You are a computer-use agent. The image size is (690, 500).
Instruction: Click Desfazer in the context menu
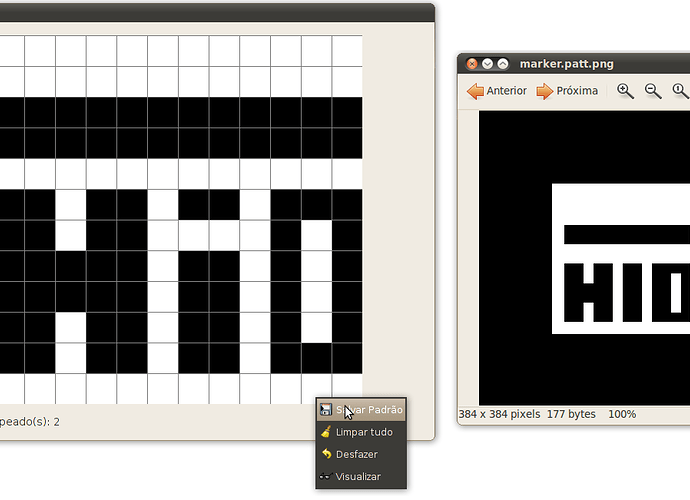point(361,454)
